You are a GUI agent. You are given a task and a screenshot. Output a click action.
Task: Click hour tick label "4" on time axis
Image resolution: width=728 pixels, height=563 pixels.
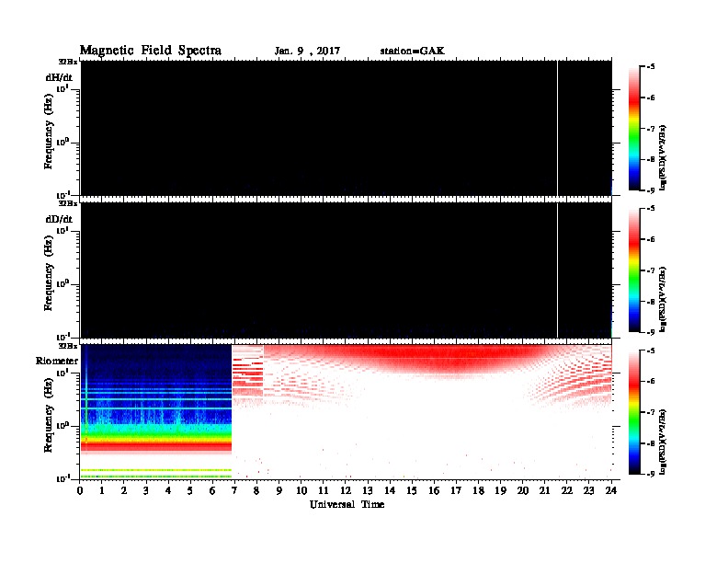click(168, 491)
